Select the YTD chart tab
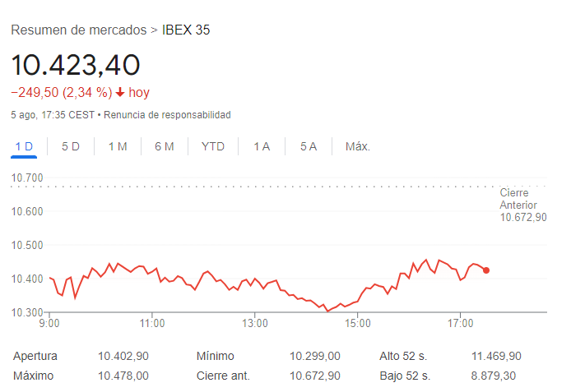Screen dimensions: 571x392 tap(213, 146)
